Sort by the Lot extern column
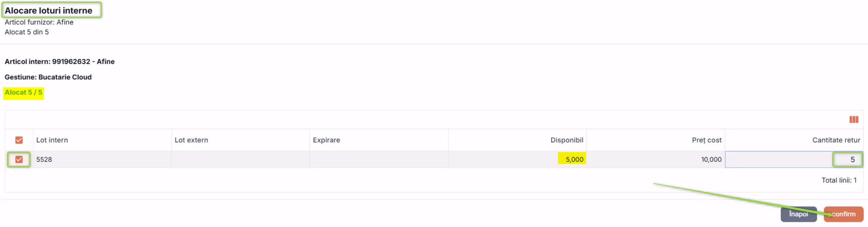 point(191,140)
